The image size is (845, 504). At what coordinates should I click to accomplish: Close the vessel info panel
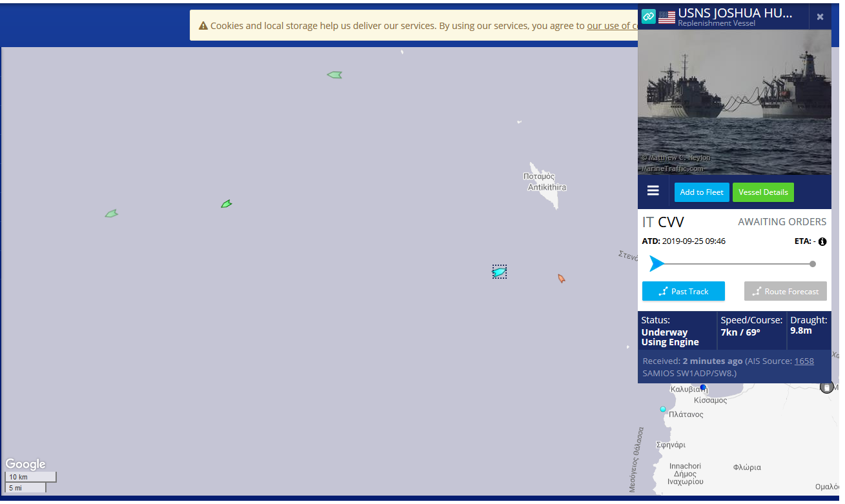point(820,17)
